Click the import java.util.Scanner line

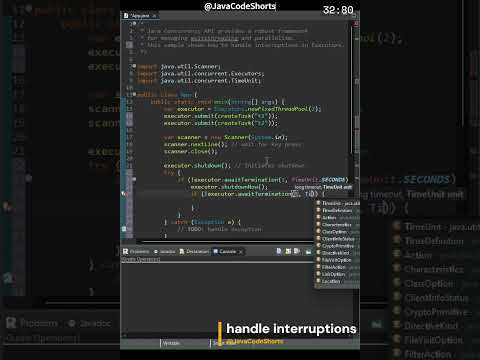(x=179, y=66)
